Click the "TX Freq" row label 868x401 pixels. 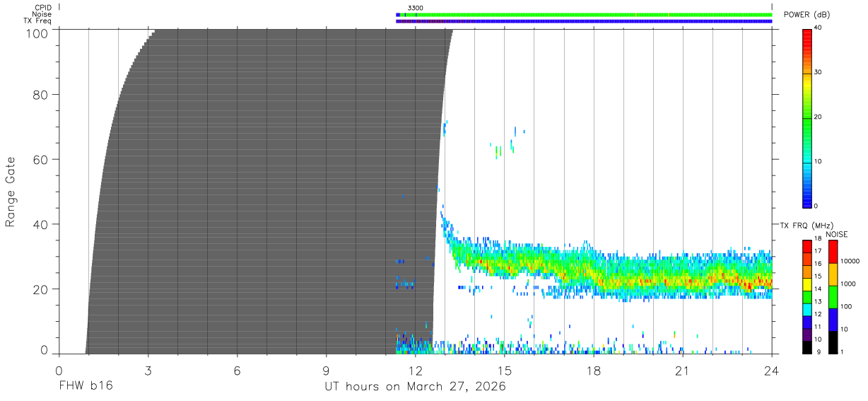pyautogui.click(x=38, y=21)
